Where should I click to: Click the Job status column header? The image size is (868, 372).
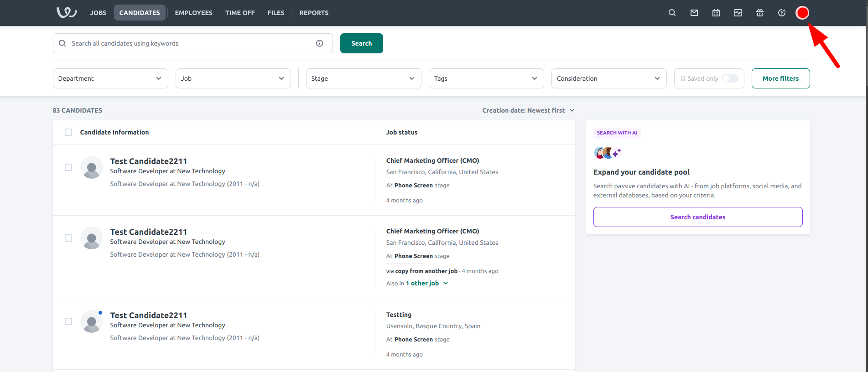click(x=402, y=132)
